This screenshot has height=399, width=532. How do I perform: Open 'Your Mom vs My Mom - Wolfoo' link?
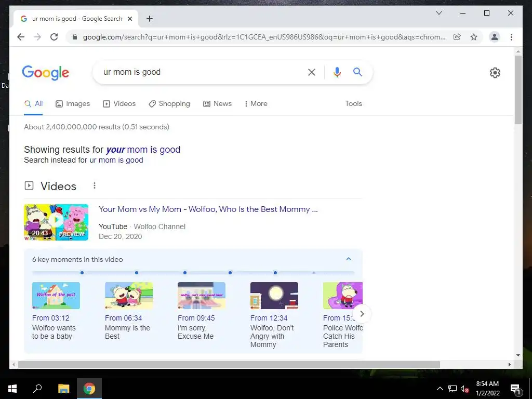tap(208, 209)
